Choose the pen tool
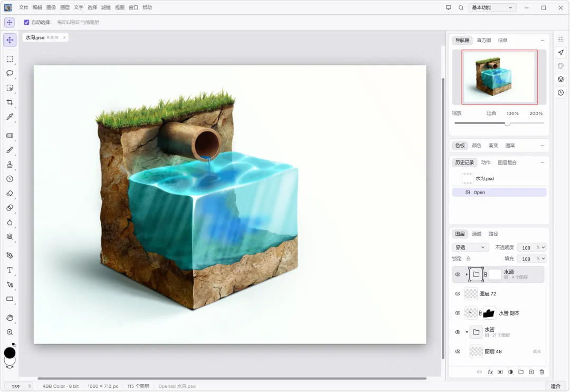The width and height of the screenshot is (570, 392). 10,256
